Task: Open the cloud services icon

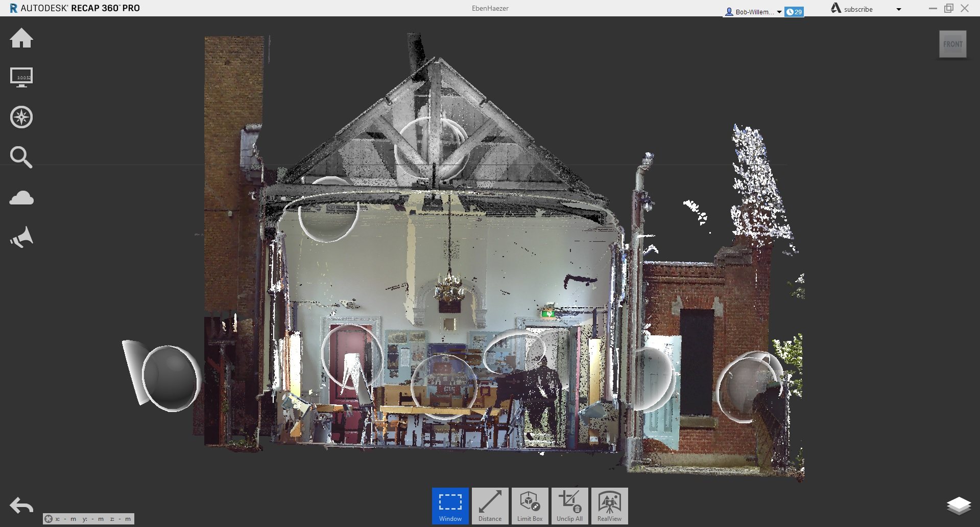Action: point(21,198)
